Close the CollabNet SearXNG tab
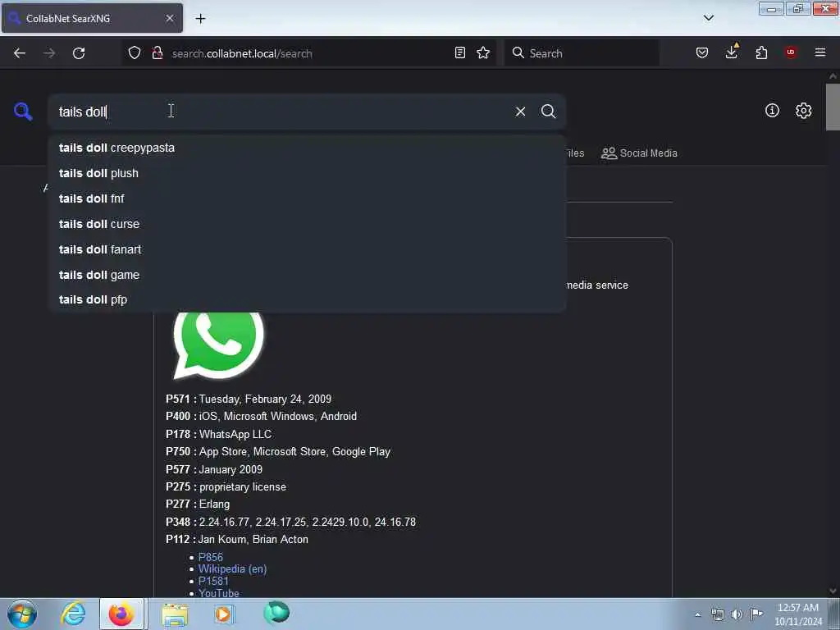 [170, 18]
